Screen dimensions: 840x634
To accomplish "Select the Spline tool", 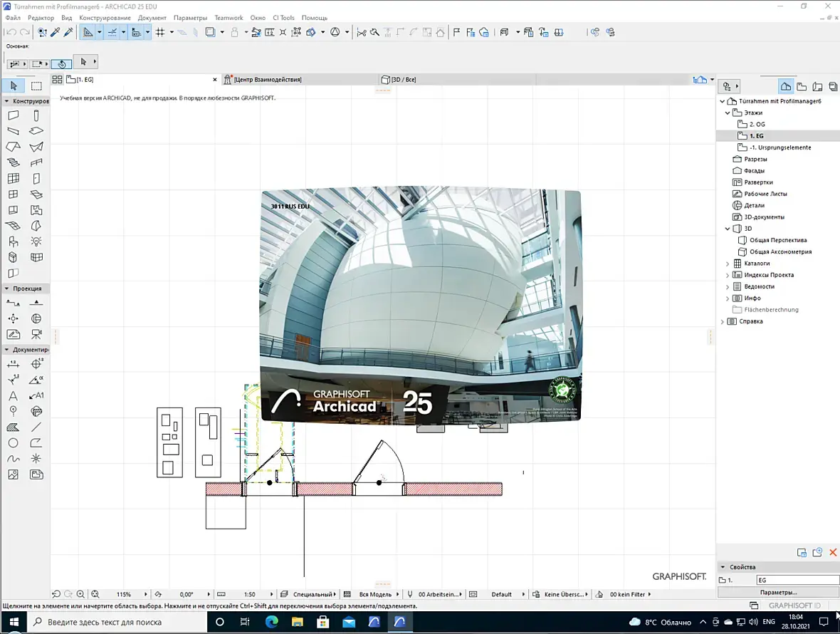I will [x=14, y=459].
